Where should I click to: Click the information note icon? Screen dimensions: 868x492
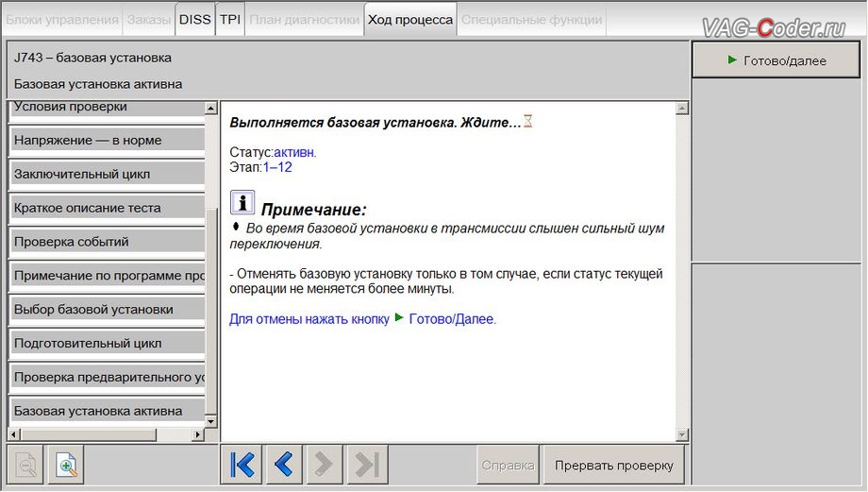(x=242, y=202)
